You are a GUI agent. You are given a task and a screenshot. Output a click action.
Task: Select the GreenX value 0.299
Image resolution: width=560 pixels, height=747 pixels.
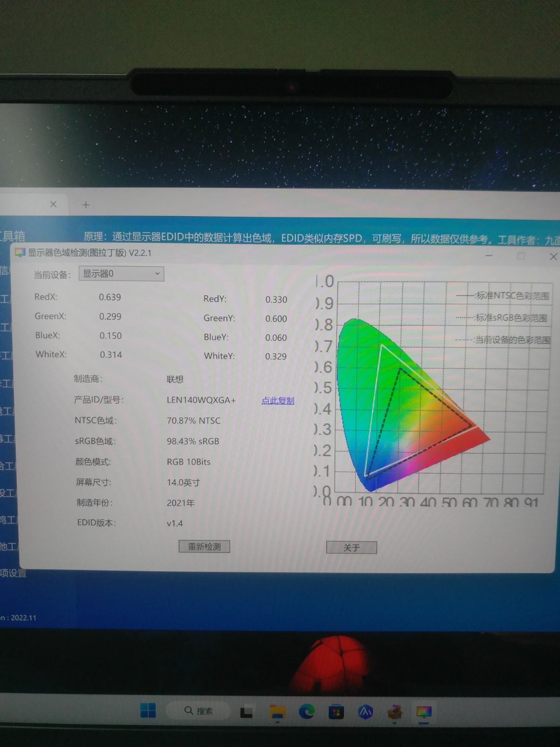[110, 316]
